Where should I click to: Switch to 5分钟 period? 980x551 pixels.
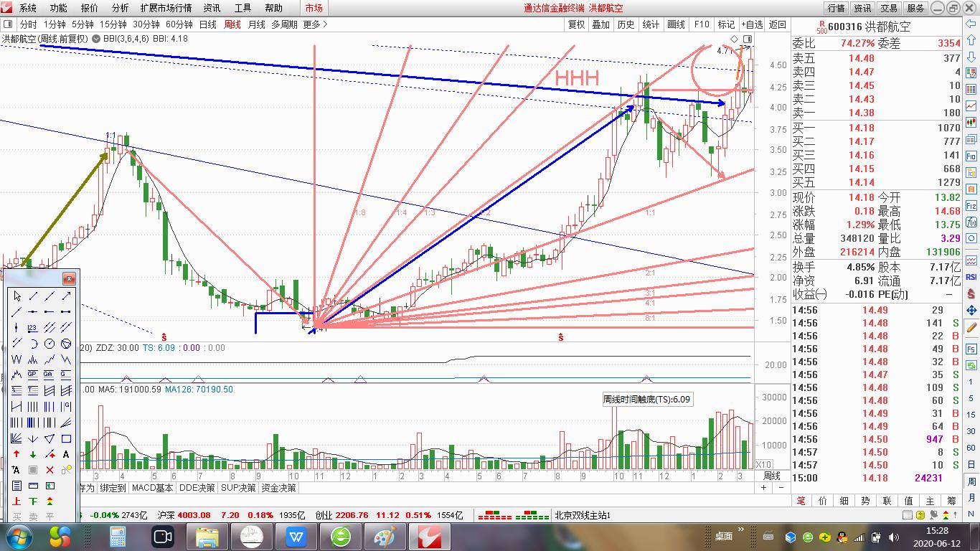tap(83, 24)
